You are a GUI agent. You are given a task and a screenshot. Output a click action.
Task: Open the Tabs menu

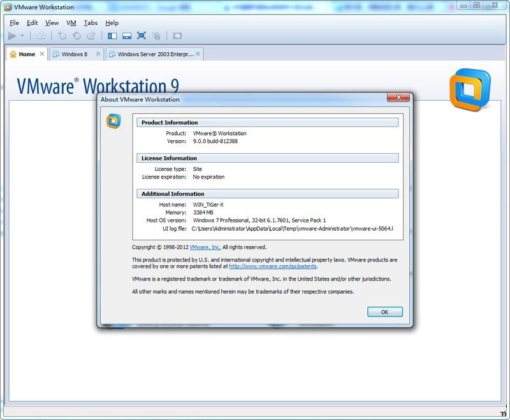click(x=91, y=23)
